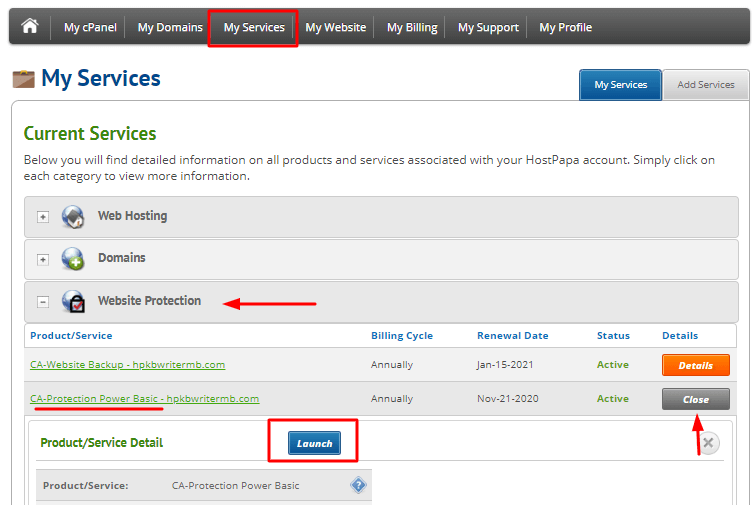This screenshot has height=505, width=754.
Task: Open the My Website menu item
Action: (336, 27)
